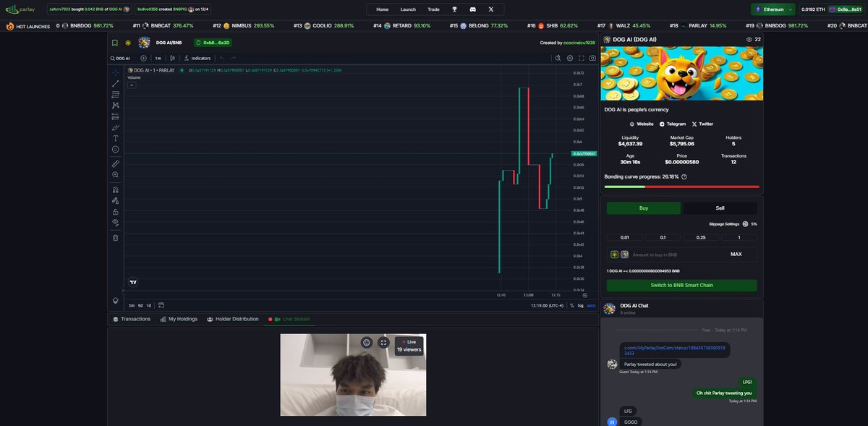Open the Holder Distribution tab
Image resolution: width=868 pixels, height=426 pixels.
[x=232, y=319]
